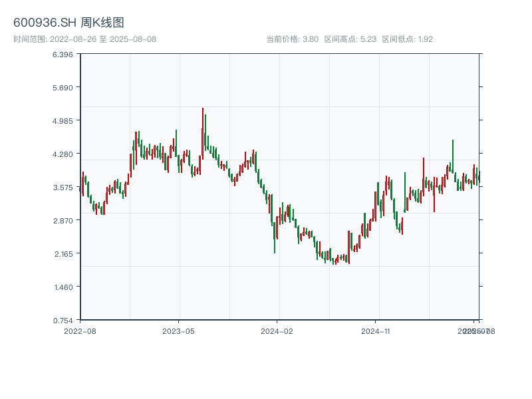This screenshot has height=399, width=532.
Task: Click the y-axis value 1.460
Action: point(63,287)
